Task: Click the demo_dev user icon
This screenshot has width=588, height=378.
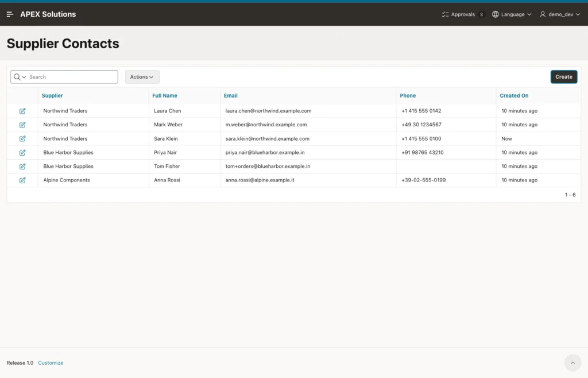Action: pos(543,14)
